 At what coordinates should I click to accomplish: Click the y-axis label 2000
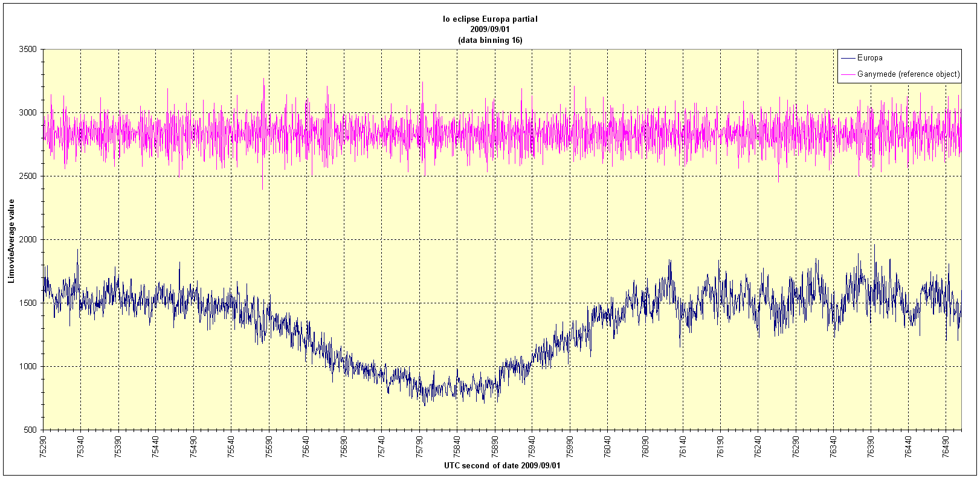[x=28, y=240]
